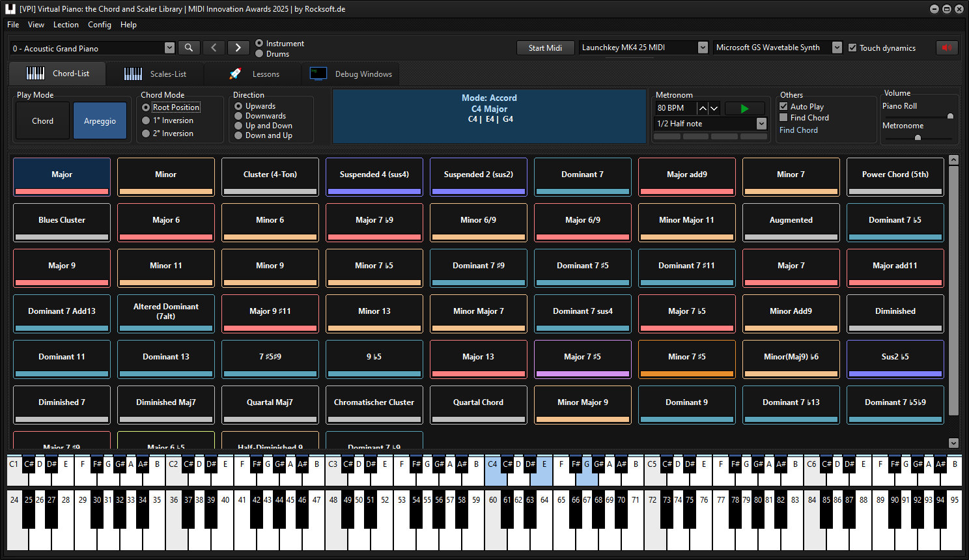
Task: Open the 1/2 Half note metronome dropdown
Action: [761, 123]
